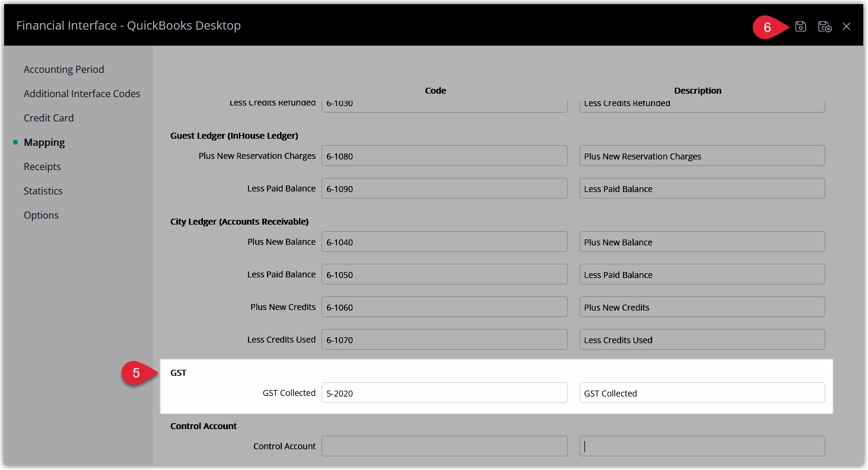Click the 'Plus New Reservation Charges' label
Screen dimensions: 868x470
[x=257, y=156]
